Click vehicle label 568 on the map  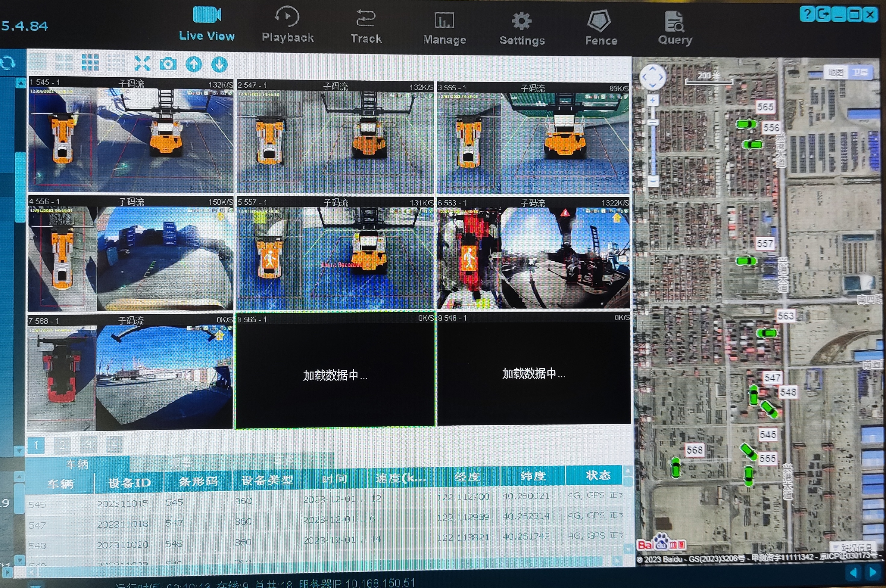(x=694, y=450)
